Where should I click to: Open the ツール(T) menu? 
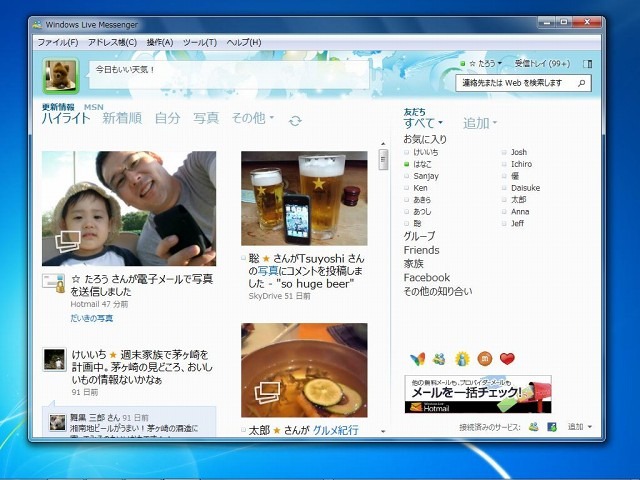click(x=200, y=42)
